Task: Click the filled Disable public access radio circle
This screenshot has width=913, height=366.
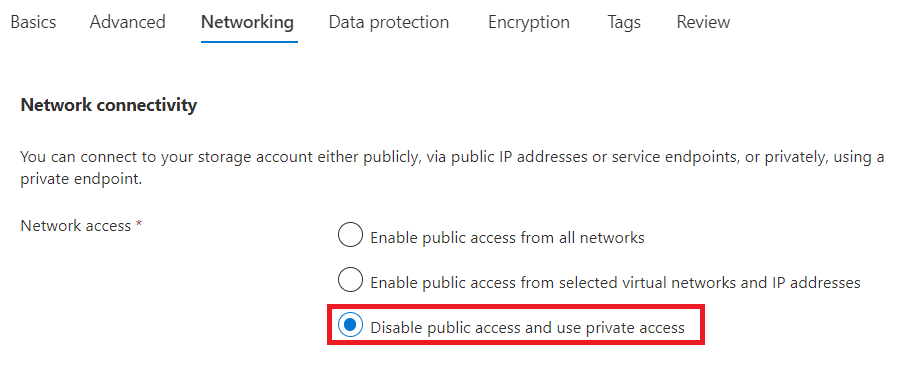Action: (350, 325)
